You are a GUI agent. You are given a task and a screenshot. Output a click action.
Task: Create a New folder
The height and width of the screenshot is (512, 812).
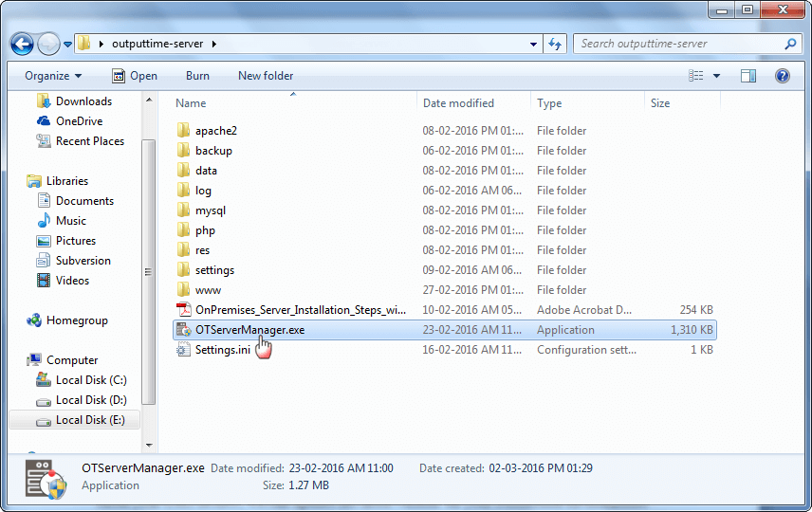[266, 76]
